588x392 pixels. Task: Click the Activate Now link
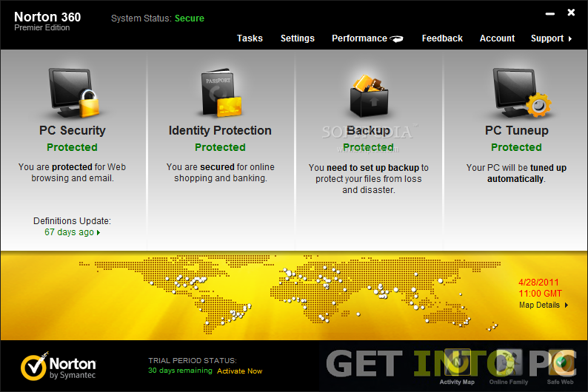(240, 371)
